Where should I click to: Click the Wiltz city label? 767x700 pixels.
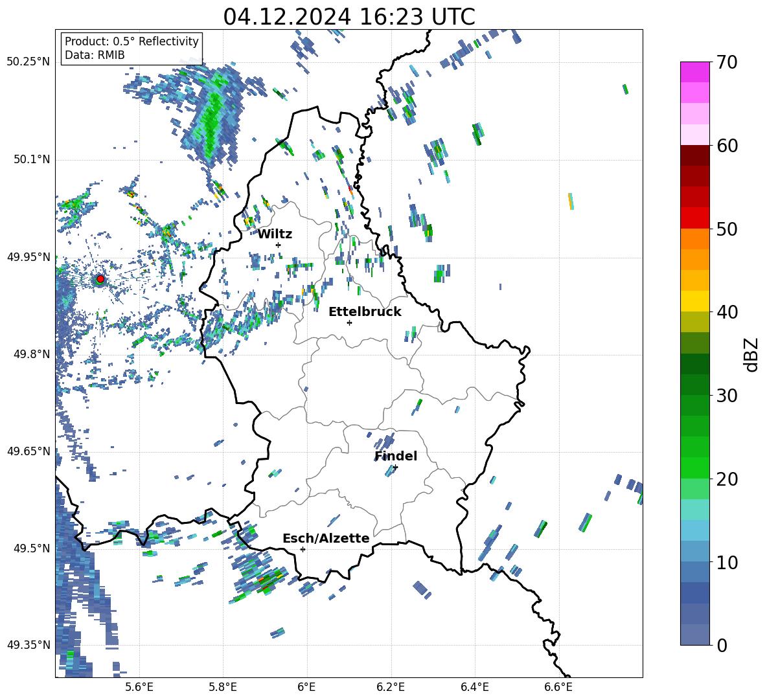275,234
